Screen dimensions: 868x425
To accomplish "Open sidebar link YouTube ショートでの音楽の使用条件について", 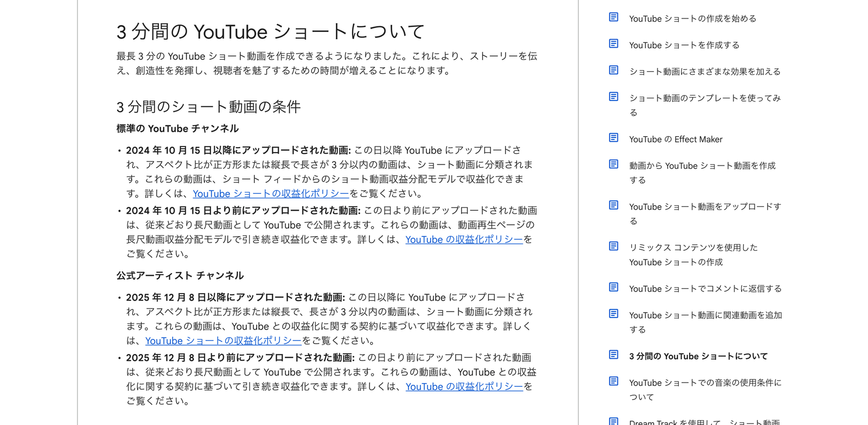I will pyautogui.click(x=705, y=390).
